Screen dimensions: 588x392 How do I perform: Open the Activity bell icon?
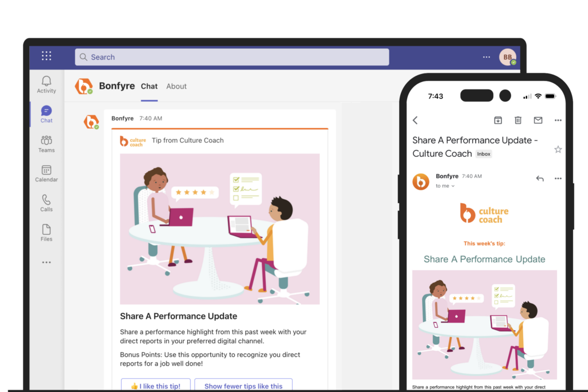click(x=47, y=81)
